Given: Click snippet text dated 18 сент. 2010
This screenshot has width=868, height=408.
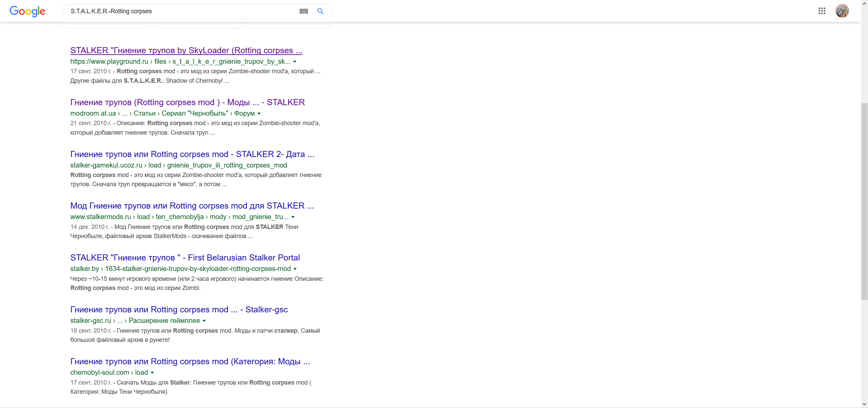Looking at the screenshot, I should tap(195, 335).
